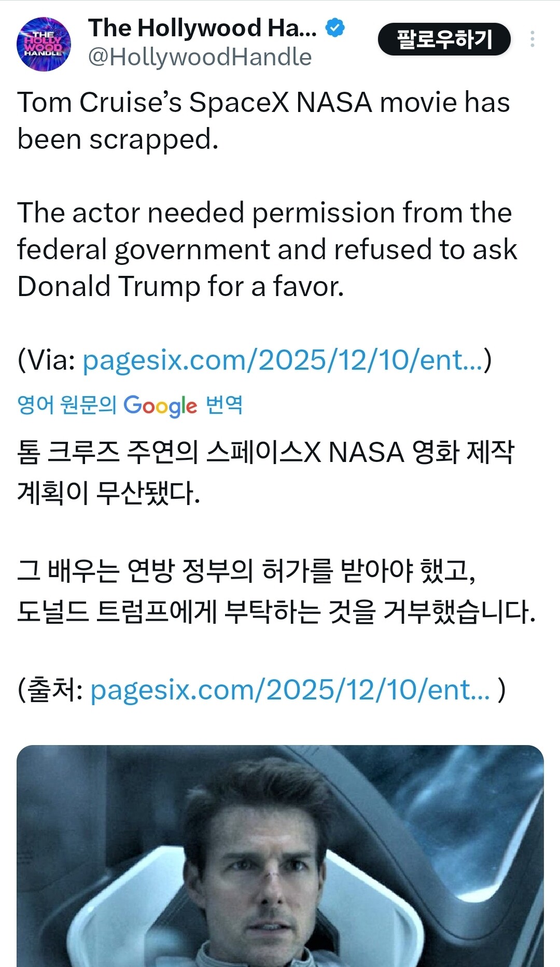
Task: Tap the "(출처:" label text
Action: [x=50, y=690]
